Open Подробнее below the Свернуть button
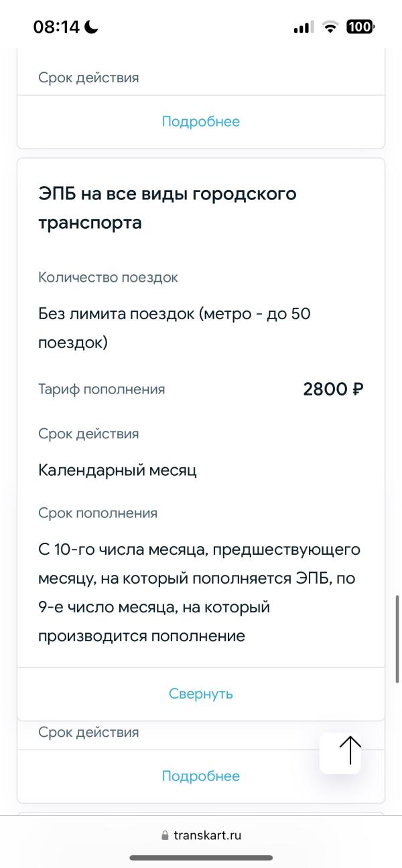Image resolution: width=402 pixels, height=868 pixels. pos(201,776)
